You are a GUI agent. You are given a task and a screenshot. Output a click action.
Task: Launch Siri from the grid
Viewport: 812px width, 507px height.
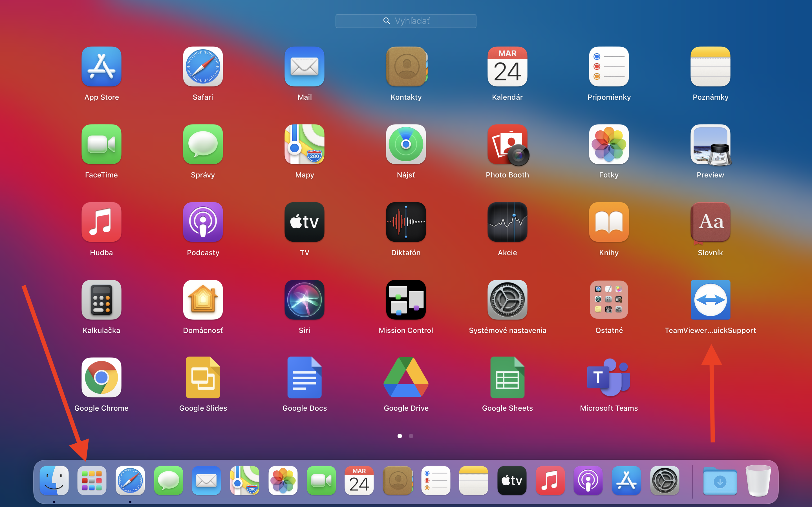point(304,300)
